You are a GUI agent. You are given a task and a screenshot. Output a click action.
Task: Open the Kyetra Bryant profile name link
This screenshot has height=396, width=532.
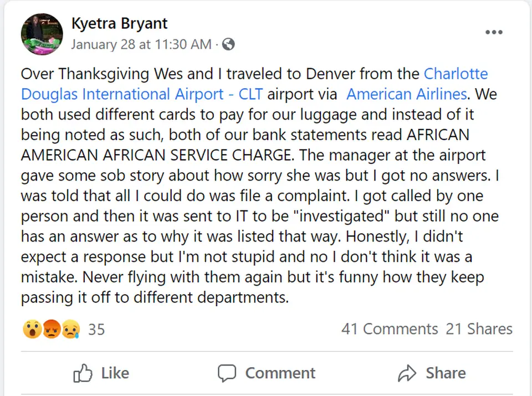[119, 24]
